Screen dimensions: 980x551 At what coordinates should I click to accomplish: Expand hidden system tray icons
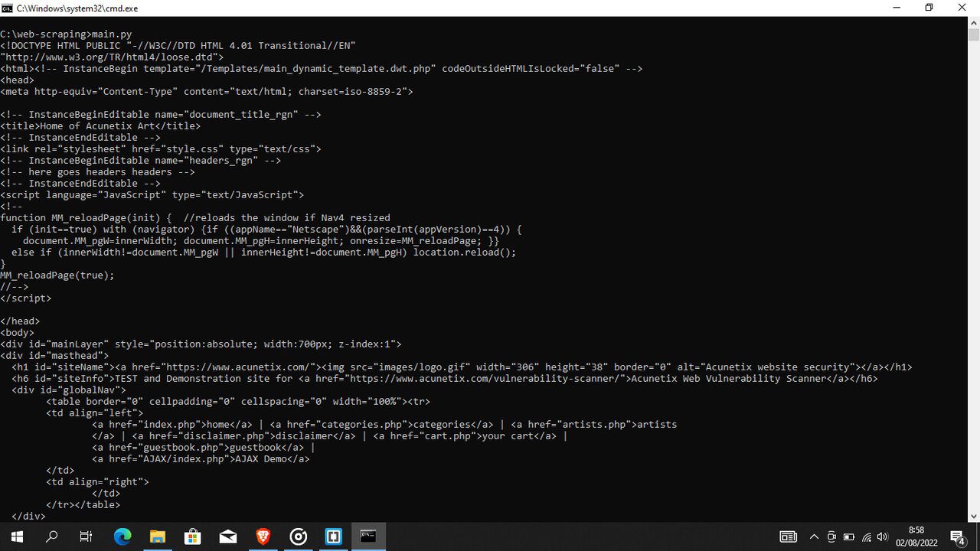(814, 536)
